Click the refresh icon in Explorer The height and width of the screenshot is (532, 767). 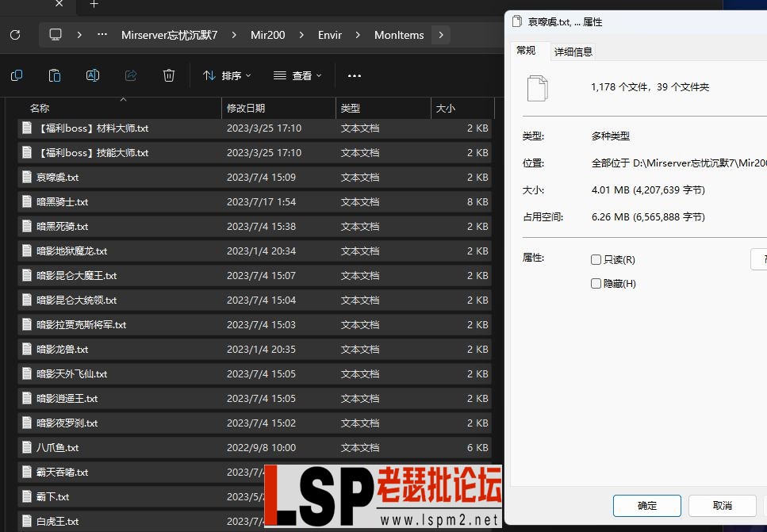pos(15,35)
